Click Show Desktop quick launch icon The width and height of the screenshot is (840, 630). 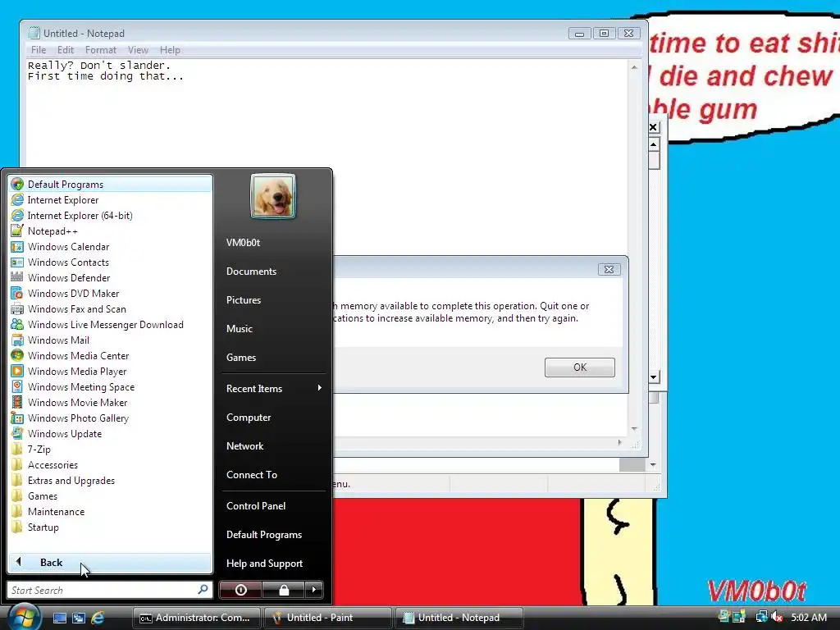(59, 618)
